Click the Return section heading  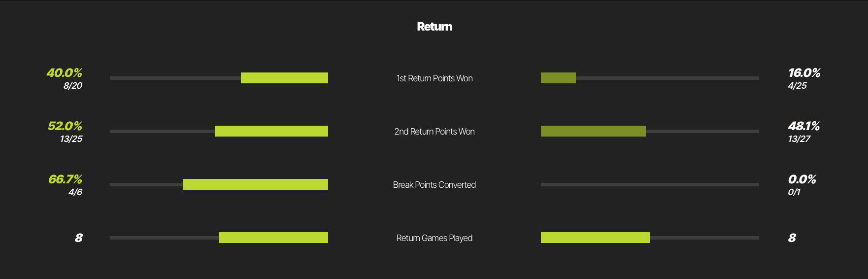pos(434,27)
